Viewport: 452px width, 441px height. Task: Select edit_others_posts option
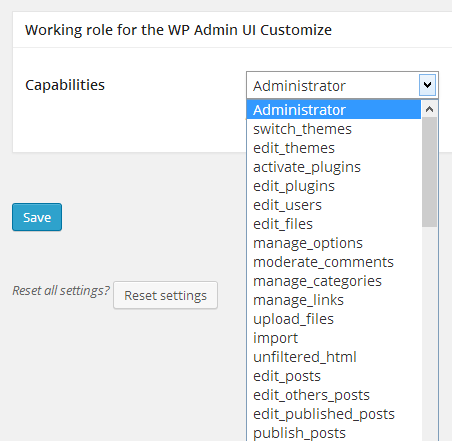(x=334, y=395)
